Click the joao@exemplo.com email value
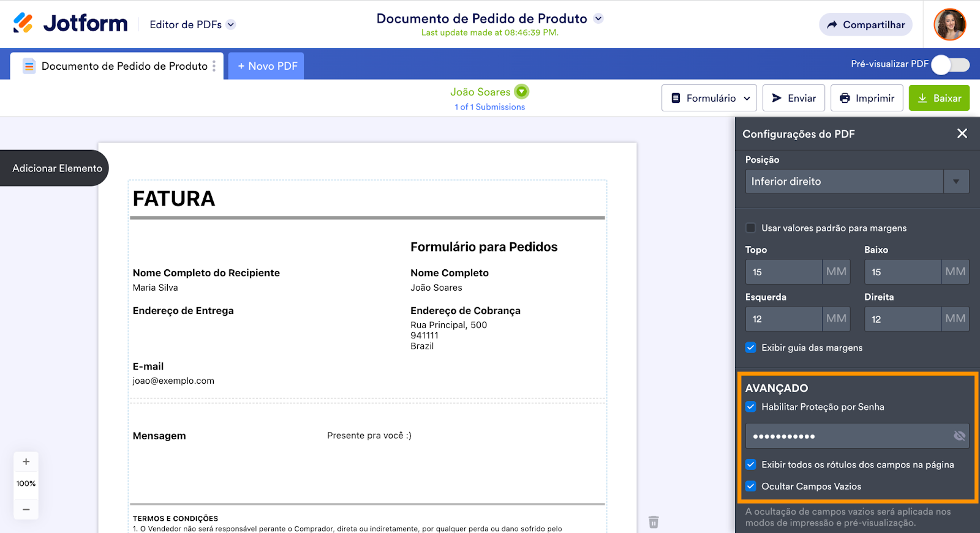The image size is (980, 533). (173, 381)
